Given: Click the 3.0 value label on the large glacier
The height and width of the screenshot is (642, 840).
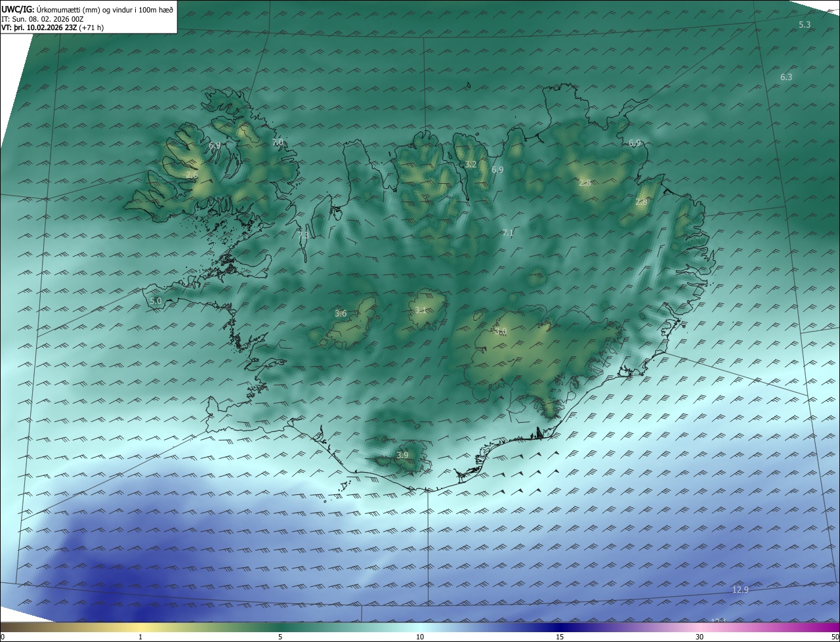Looking at the screenshot, I should click(501, 332).
